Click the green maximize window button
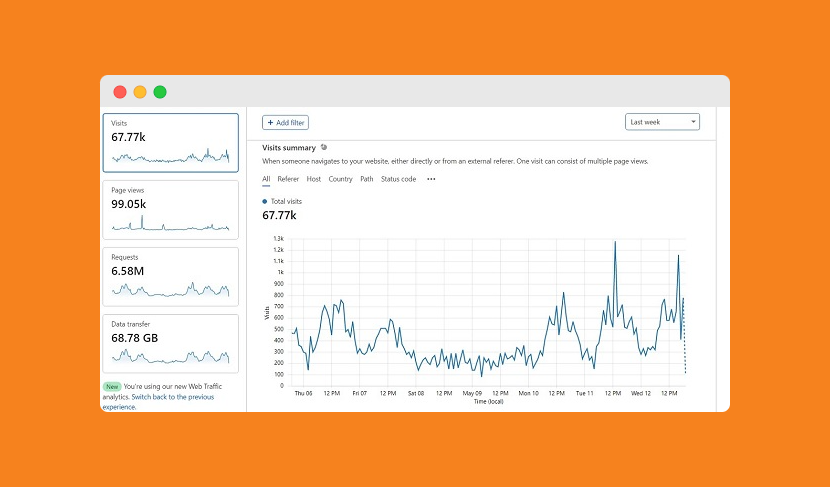This screenshot has height=487, width=830. [x=160, y=92]
